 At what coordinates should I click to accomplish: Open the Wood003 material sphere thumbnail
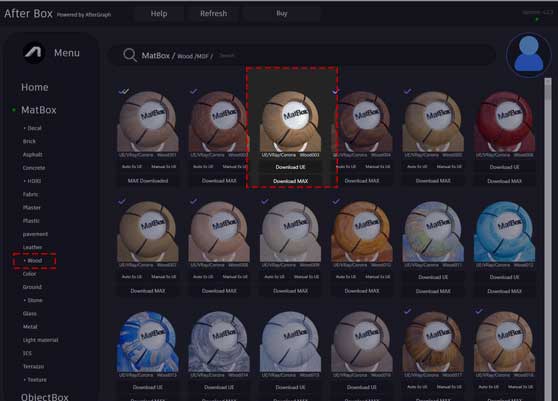point(290,121)
